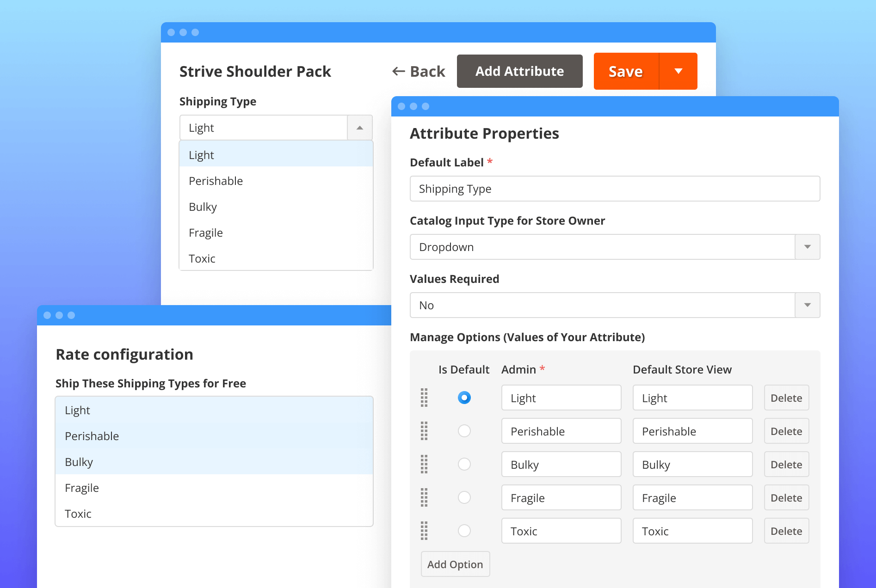Click the drag handle beside the Perishable option
Screen dimensions: 876x588
(425, 431)
